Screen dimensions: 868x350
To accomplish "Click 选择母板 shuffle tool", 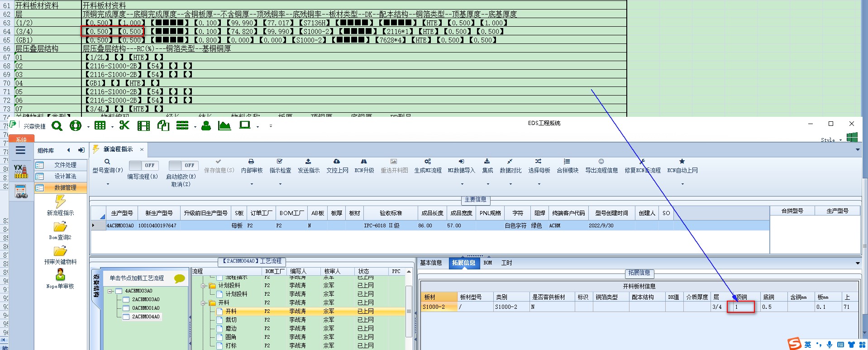I will [x=539, y=166].
